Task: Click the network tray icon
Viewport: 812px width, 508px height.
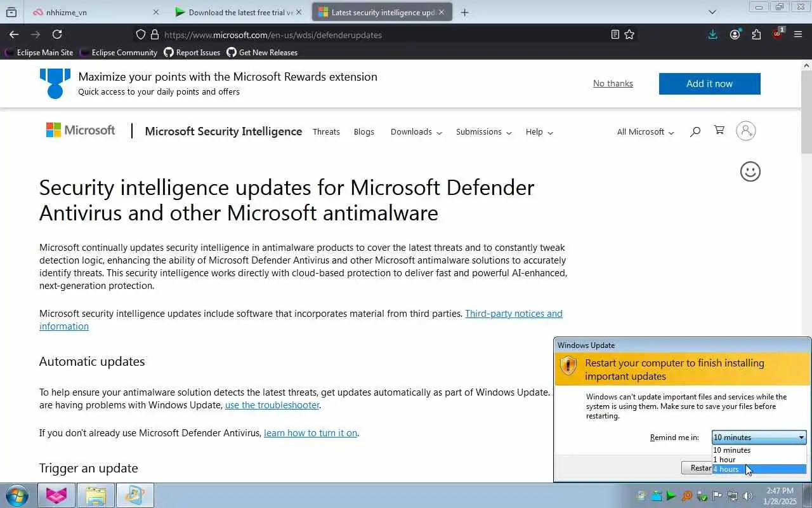Action: pyautogui.click(x=733, y=496)
